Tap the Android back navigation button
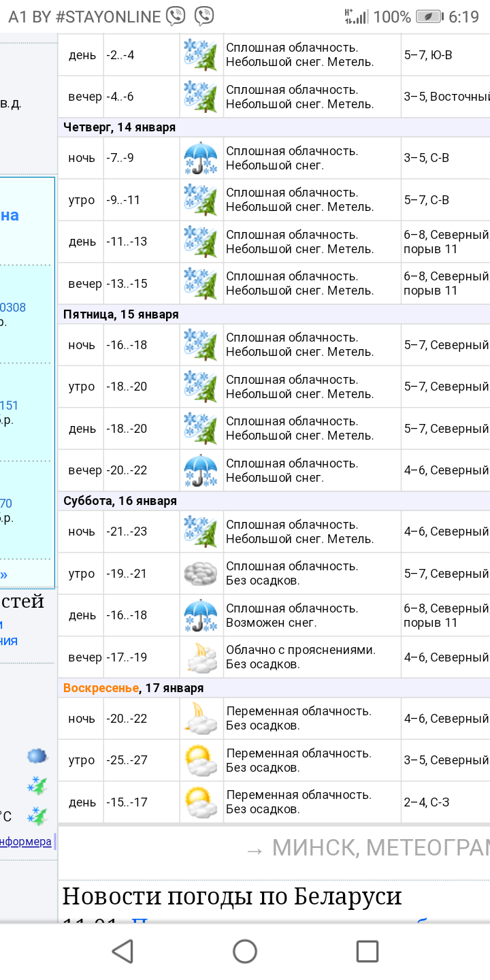Viewport: 490px width, 980px height. (122, 951)
